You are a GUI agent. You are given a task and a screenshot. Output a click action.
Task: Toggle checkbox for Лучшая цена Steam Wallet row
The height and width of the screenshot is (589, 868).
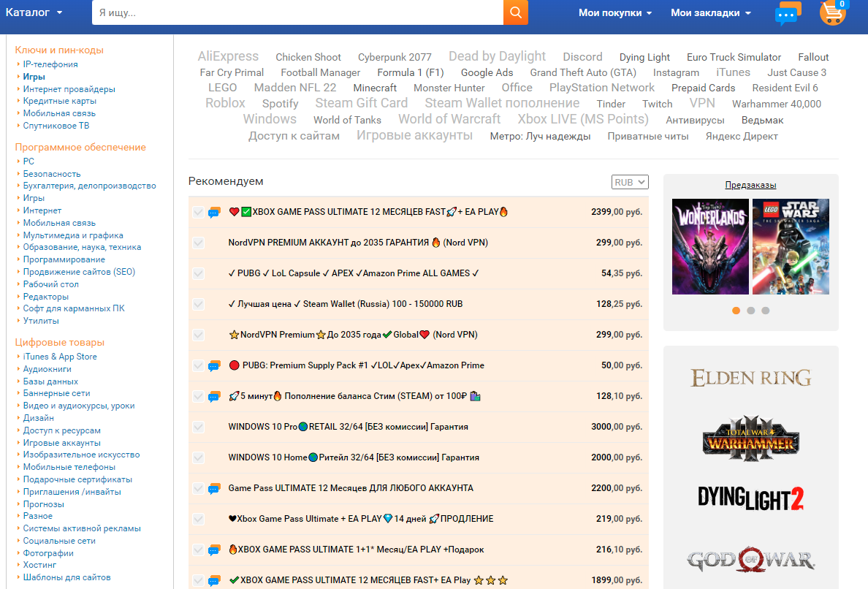tap(198, 305)
